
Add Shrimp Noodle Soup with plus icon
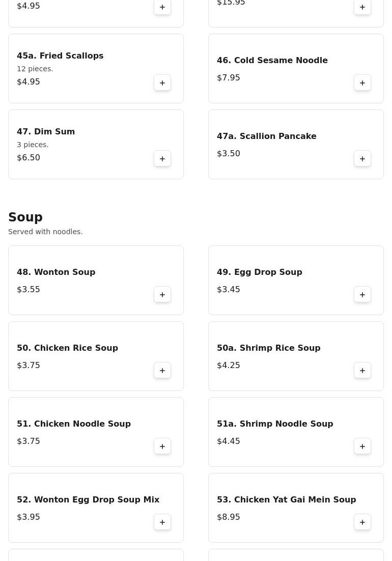362,446
